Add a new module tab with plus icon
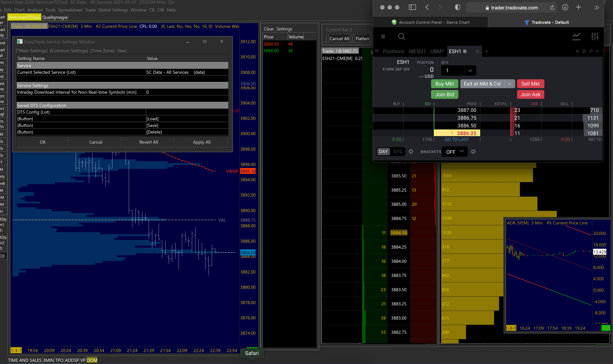 (486, 51)
